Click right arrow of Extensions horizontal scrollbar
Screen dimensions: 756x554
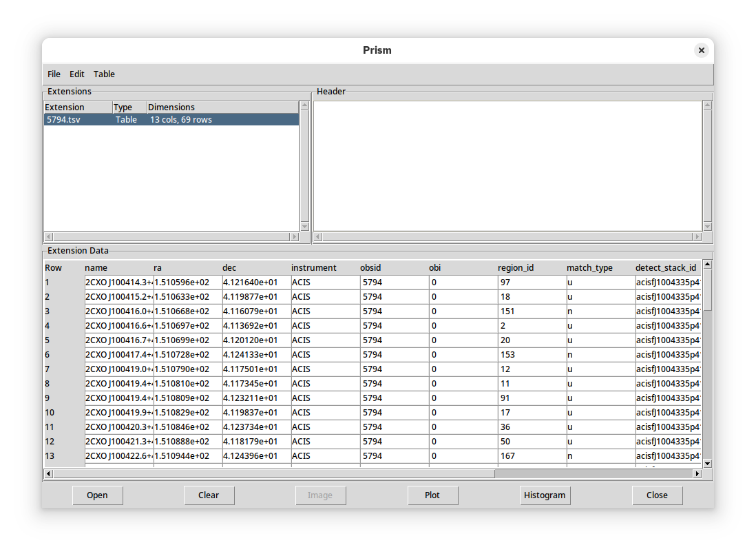(295, 237)
